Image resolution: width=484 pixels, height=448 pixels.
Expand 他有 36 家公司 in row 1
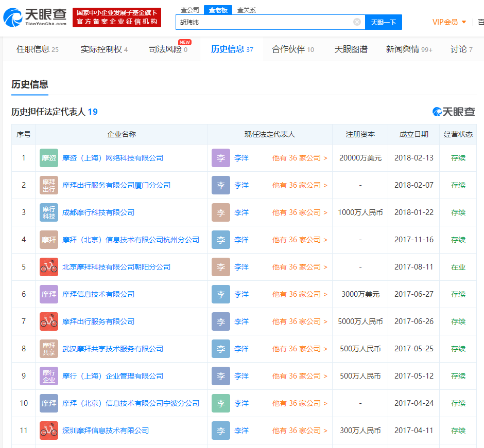click(x=300, y=158)
